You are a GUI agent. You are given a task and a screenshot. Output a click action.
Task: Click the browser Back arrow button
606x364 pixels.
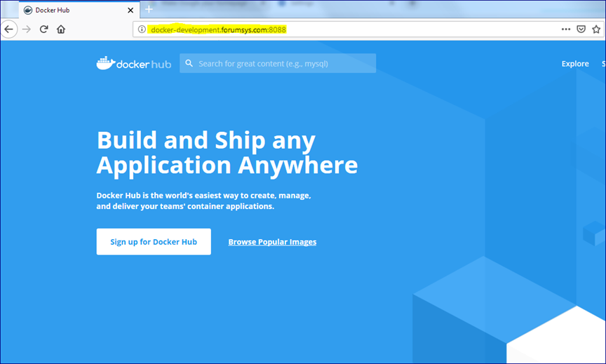coord(8,29)
